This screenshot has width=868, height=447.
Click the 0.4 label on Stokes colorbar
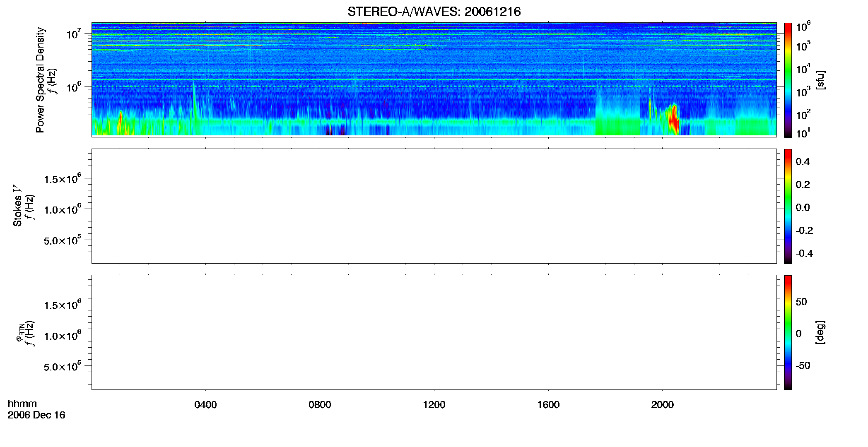(803, 162)
